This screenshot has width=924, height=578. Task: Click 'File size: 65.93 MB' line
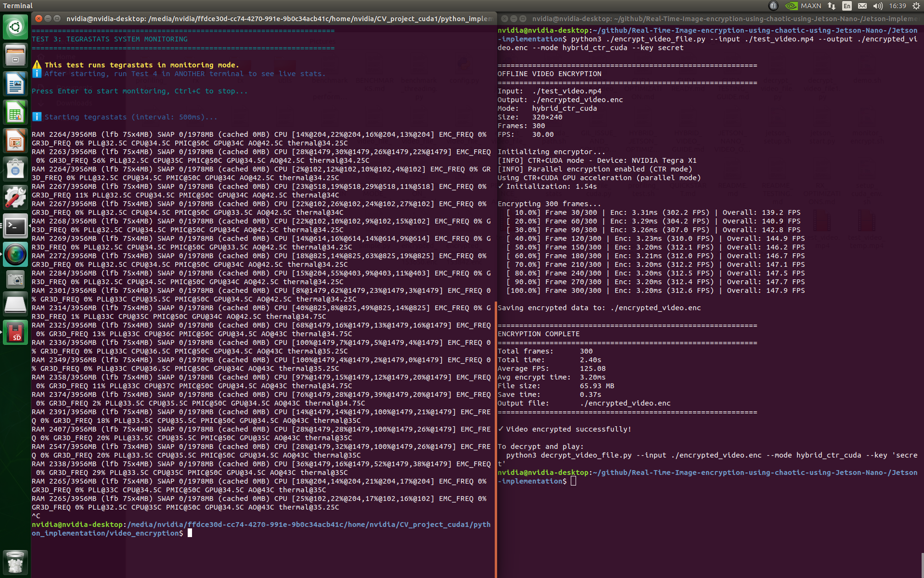tap(556, 386)
